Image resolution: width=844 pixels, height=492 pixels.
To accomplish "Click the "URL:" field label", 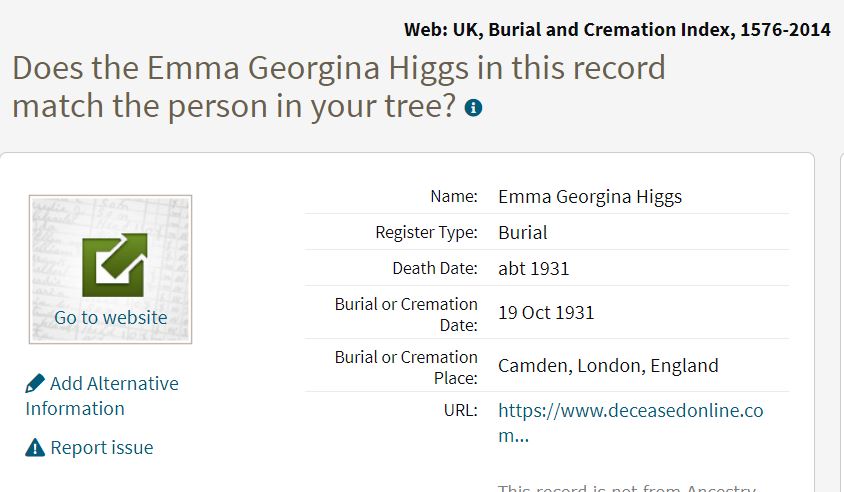I will (460, 410).
